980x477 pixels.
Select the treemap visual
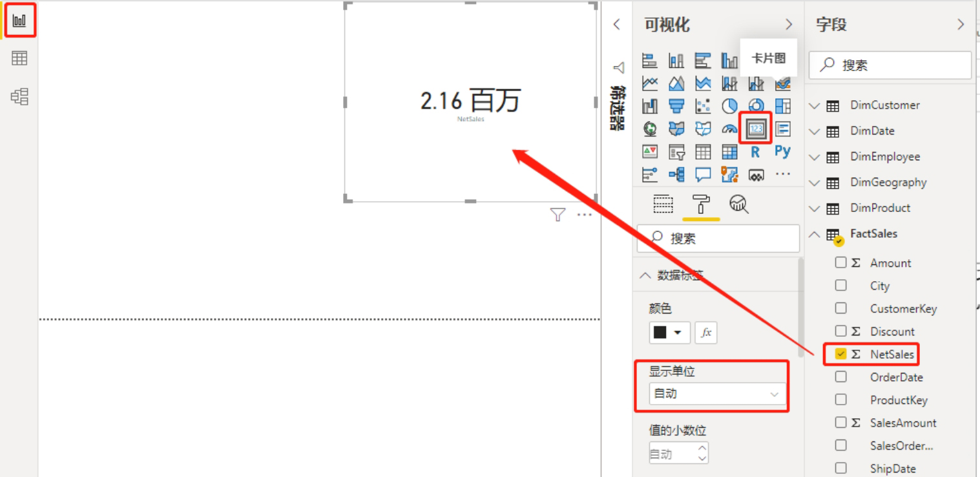[782, 106]
